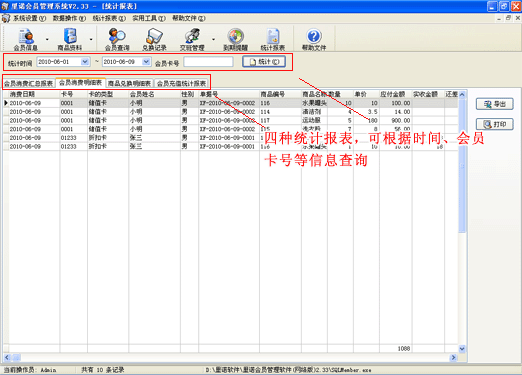Switch to the 会员消费汇总报表 tab

pos(29,83)
